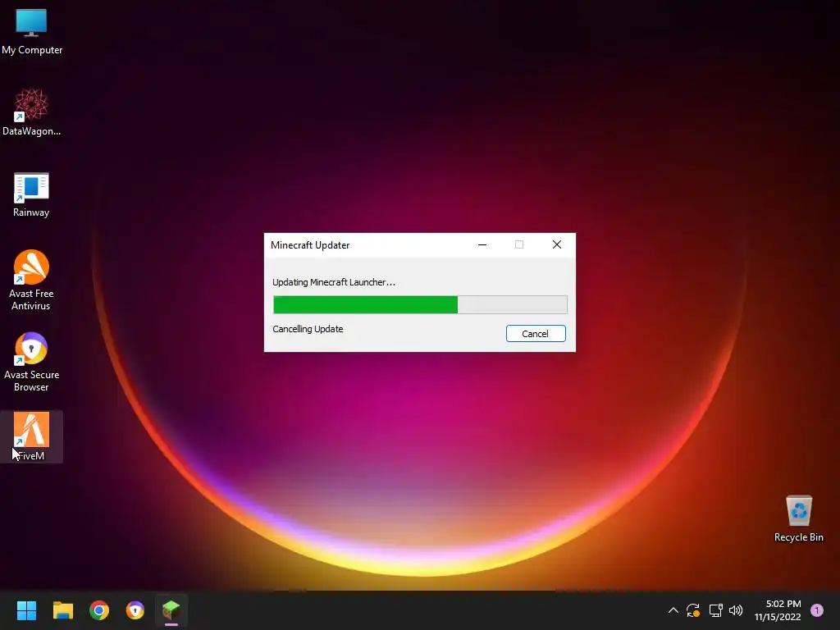Open the notification count badge
840x630 pixels.
pos(817,610)
